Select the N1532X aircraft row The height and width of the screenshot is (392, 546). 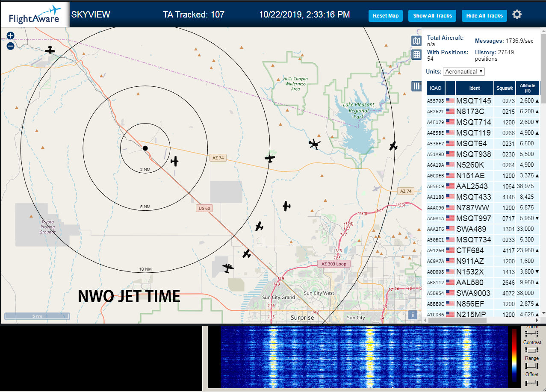point(483,272)
